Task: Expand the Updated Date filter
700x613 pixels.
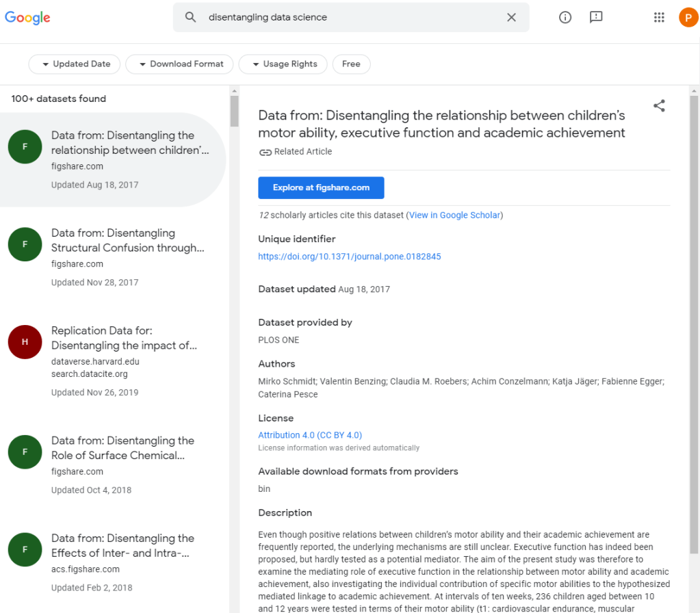Action: tap(75, 64)
